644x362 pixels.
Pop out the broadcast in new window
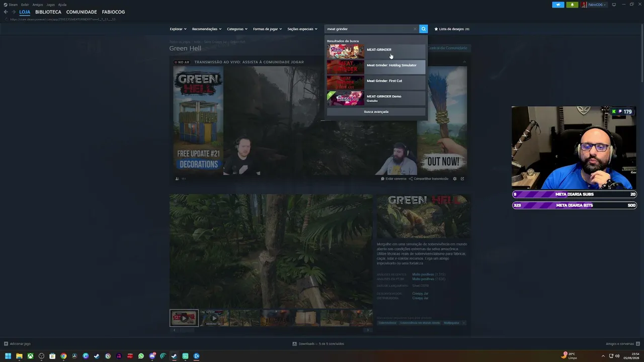pos(462,178)
